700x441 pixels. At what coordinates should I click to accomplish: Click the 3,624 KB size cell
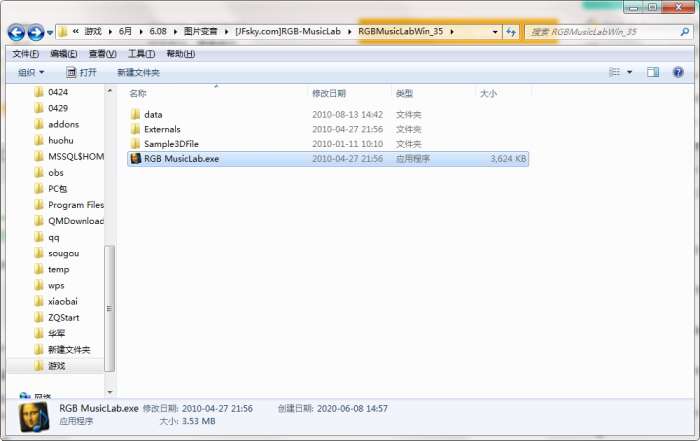point(508,159)
